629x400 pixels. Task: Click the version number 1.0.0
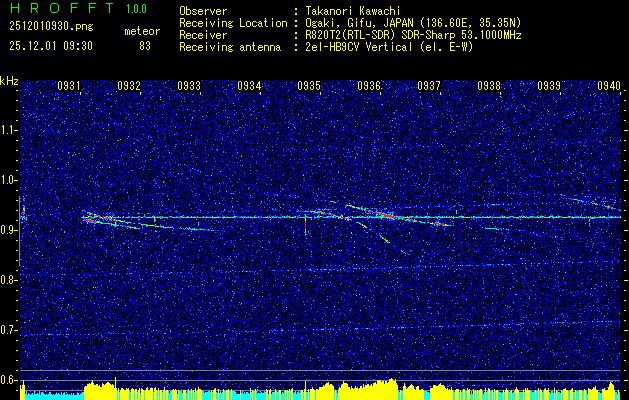136,8
